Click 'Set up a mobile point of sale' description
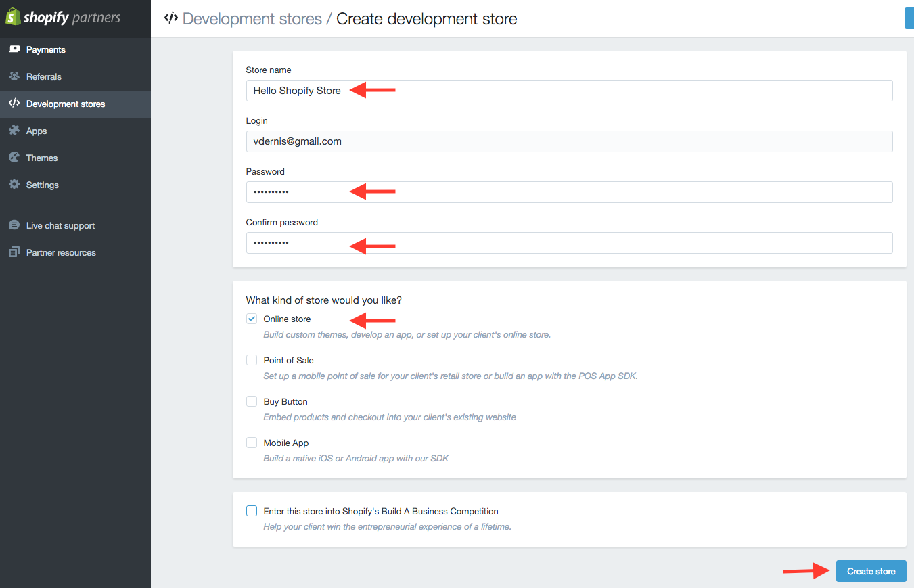The height and width of the screenshot is (588, 914). [x=451, y=376]
